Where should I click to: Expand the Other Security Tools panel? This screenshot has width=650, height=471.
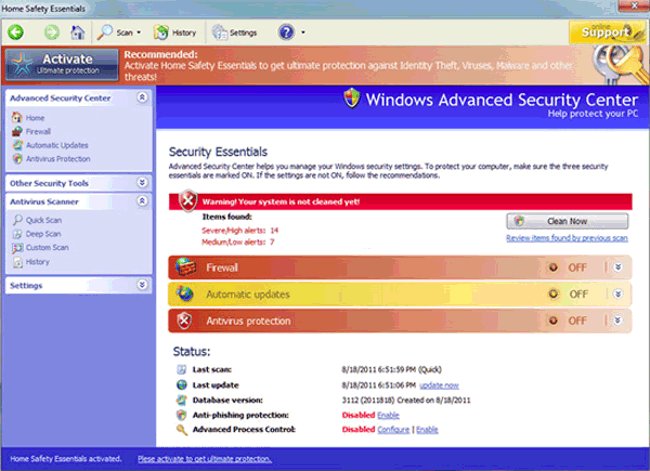pyautogui.click(x=142, y=183)
